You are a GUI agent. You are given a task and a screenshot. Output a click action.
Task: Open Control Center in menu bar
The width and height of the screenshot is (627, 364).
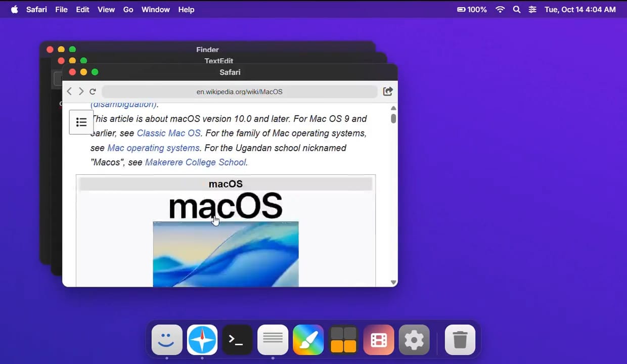[x=532, y=10]
